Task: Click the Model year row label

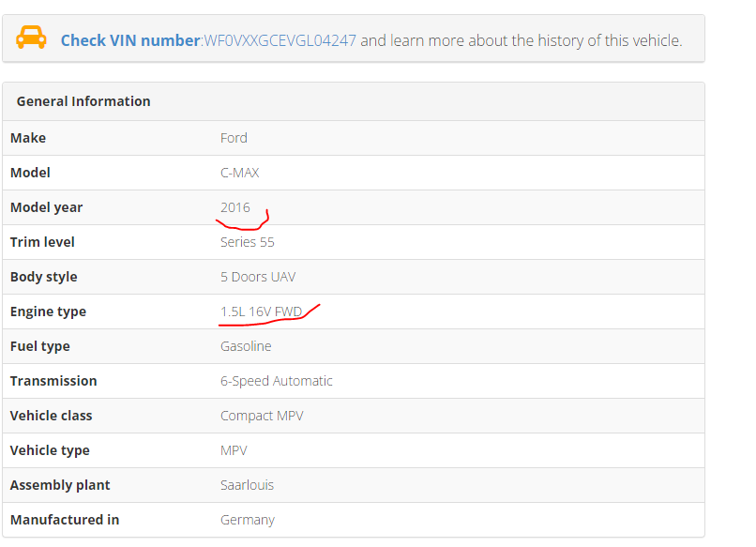Action: (47, 207)
